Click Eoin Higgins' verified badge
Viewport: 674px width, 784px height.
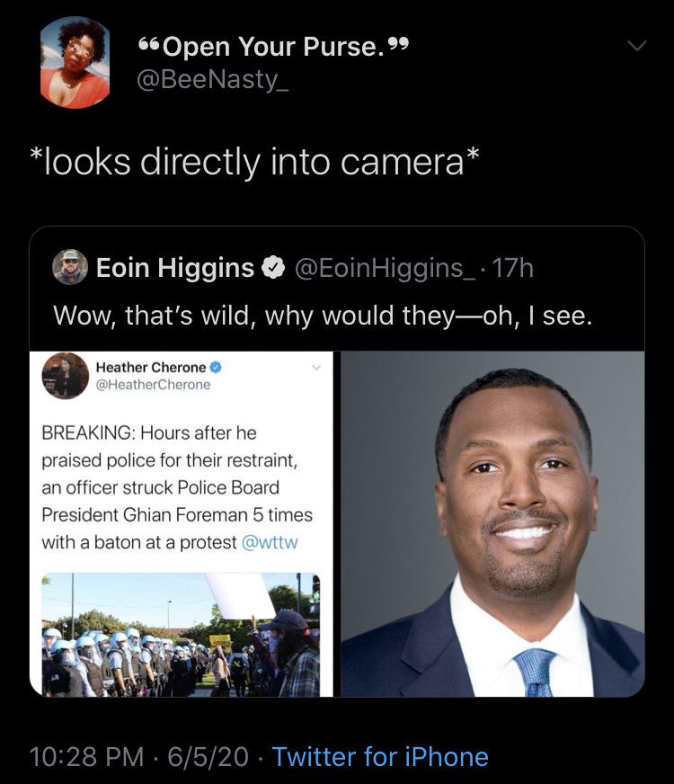(x=271, y=268)
